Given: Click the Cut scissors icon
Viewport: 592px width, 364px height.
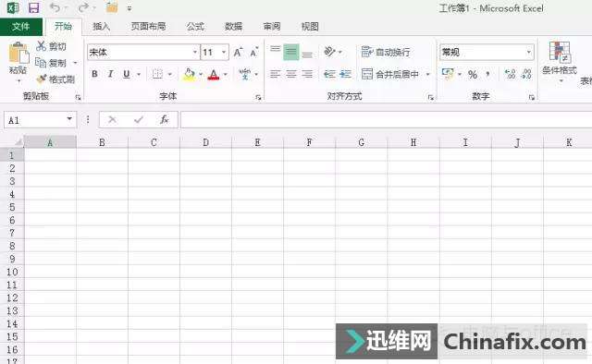Looking at the screenshot, I should [x=41, y=46].
